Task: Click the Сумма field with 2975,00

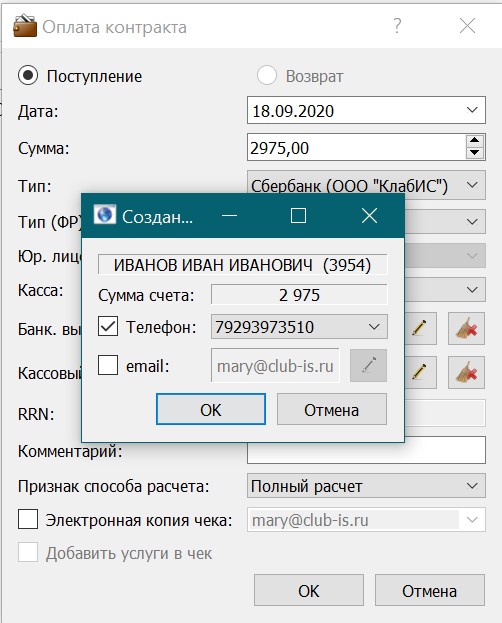Action: point(356,147)
